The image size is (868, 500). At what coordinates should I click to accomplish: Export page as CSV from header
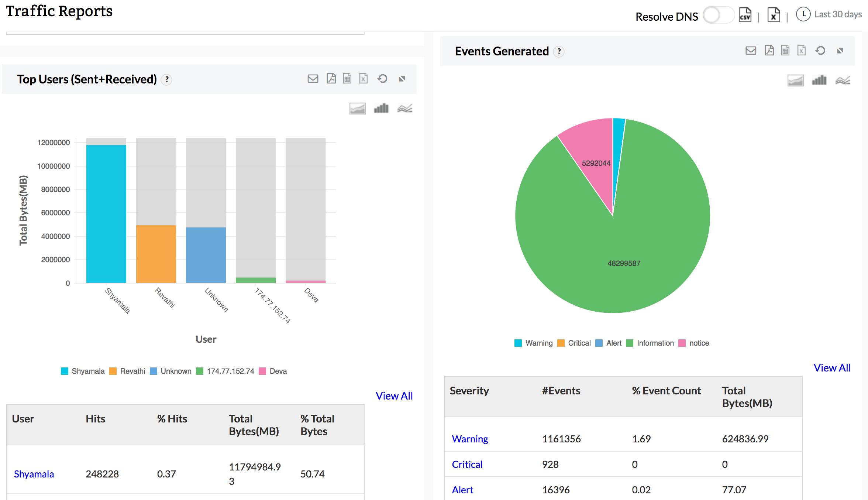[745, 15]
